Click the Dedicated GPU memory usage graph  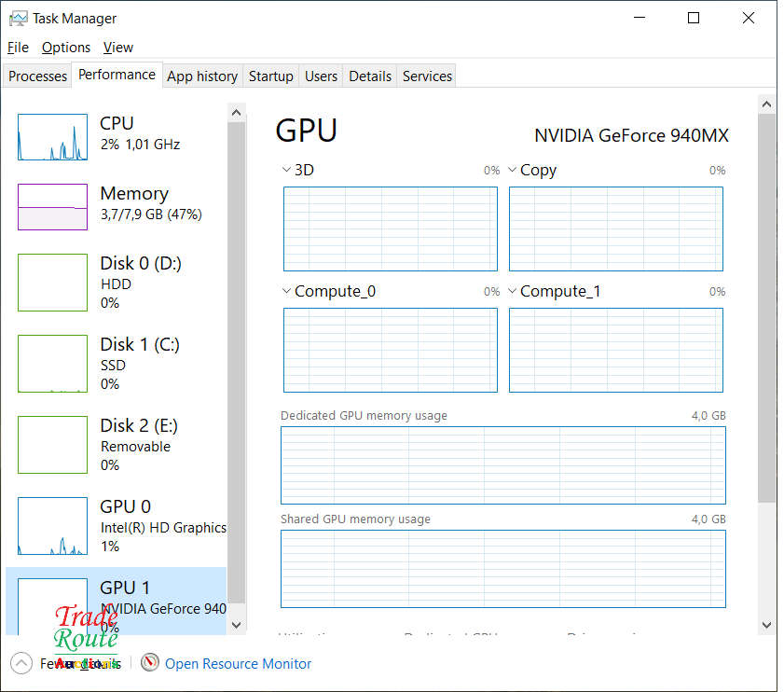pyautogui.click(x=502, y=464)
